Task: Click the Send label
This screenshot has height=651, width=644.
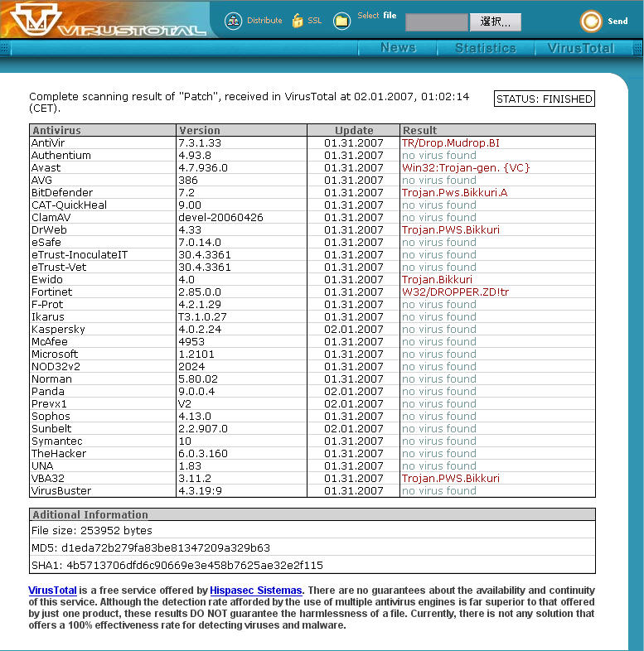Action: [x=617, y=22]
